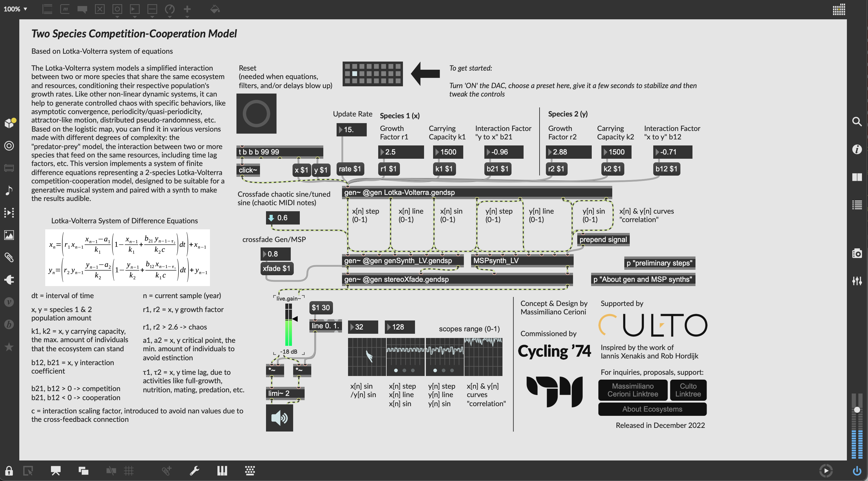The image size is (868, 481).
Task: Open the Culto Linktree button
Action: tap(688, 390)
